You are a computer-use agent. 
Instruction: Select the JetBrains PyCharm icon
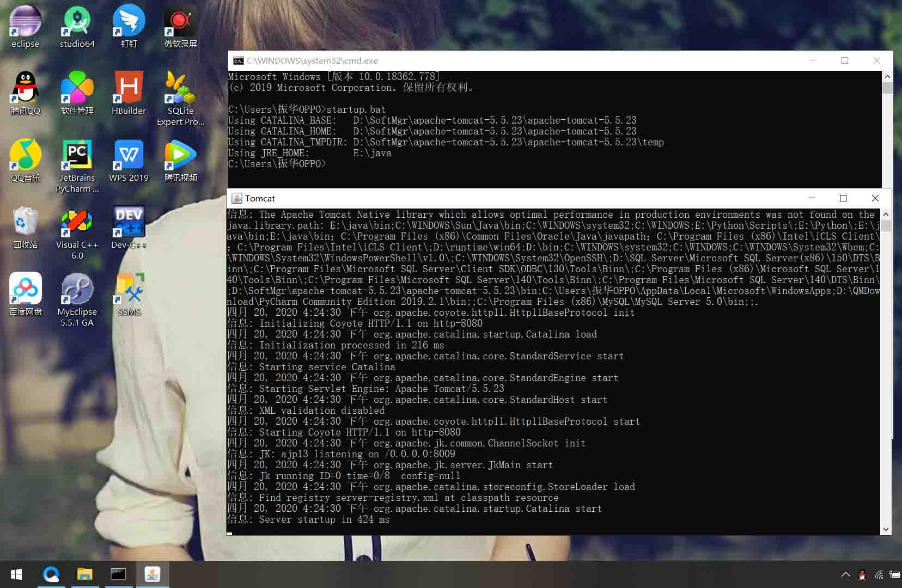point(77,166)
